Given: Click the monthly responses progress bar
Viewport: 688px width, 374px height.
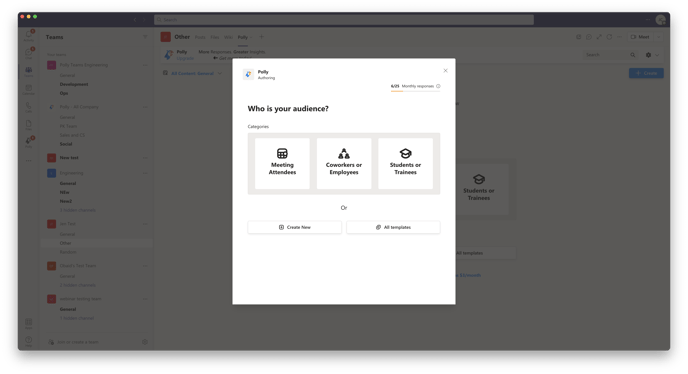Looking at the screenshot, I should [x=415, y=91].
